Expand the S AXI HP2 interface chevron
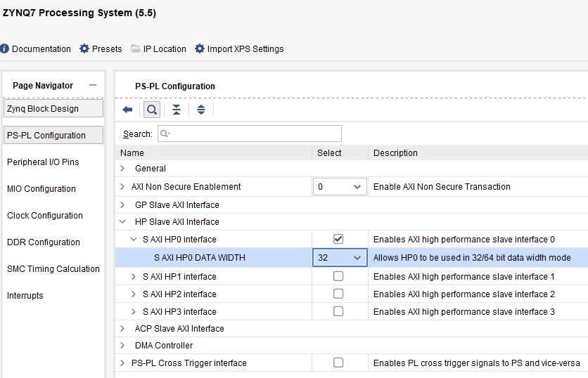This screenshot has width=588, height=378. (134, 294)
